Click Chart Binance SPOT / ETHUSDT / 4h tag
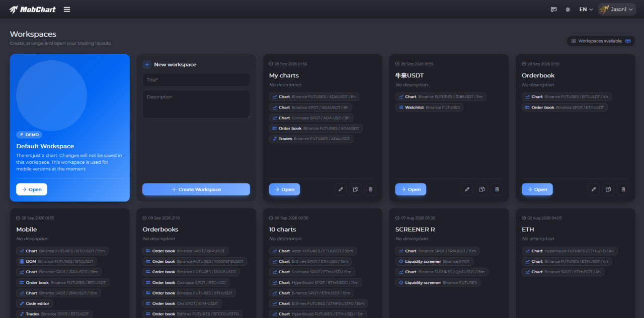The height and width of the screenshot is (318, 644). pyautogui.click(x=563, y=272)
